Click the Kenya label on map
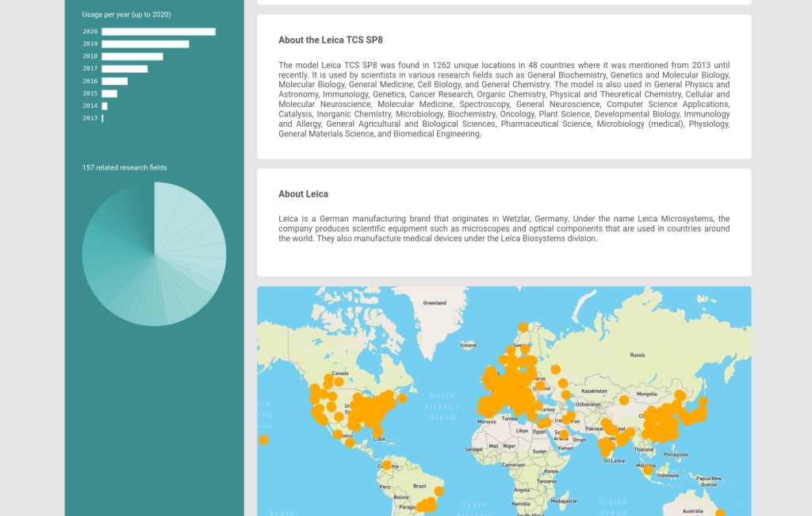The image size is (812, 516). [551, 472]
